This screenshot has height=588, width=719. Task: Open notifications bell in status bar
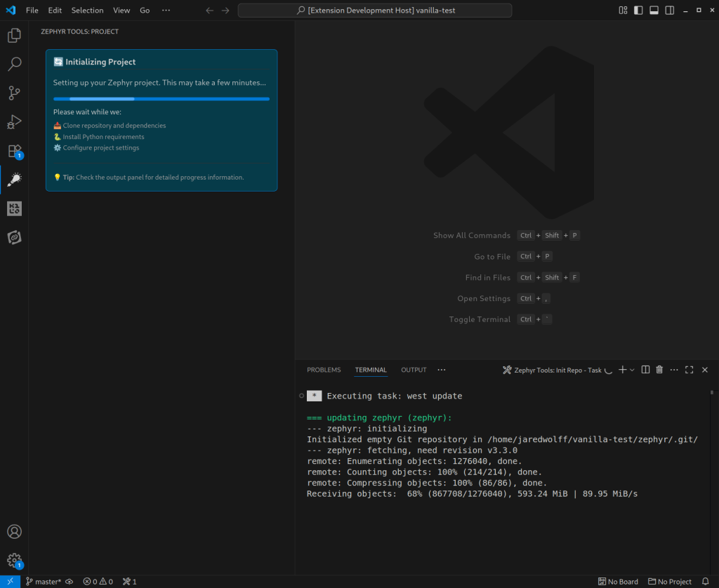tap(705, 582)
